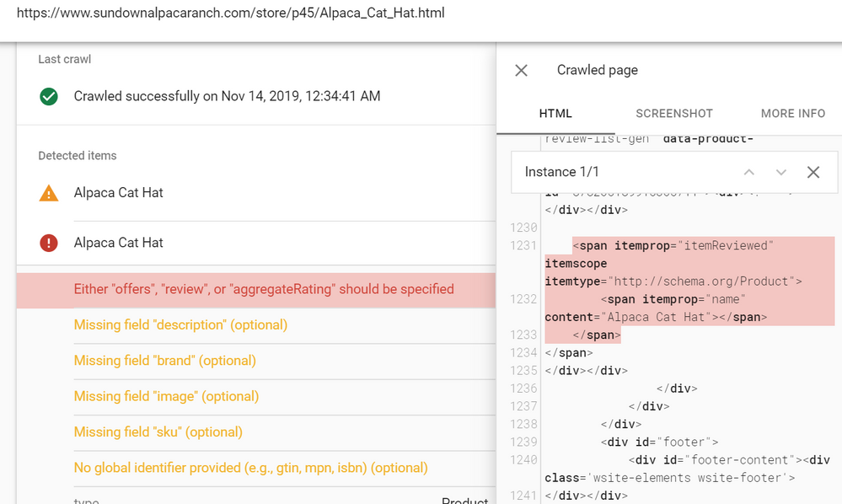This screenshot has height=504, width=842.
Task: Select the offers, review, aggregateRating error row
Action: 263,289
